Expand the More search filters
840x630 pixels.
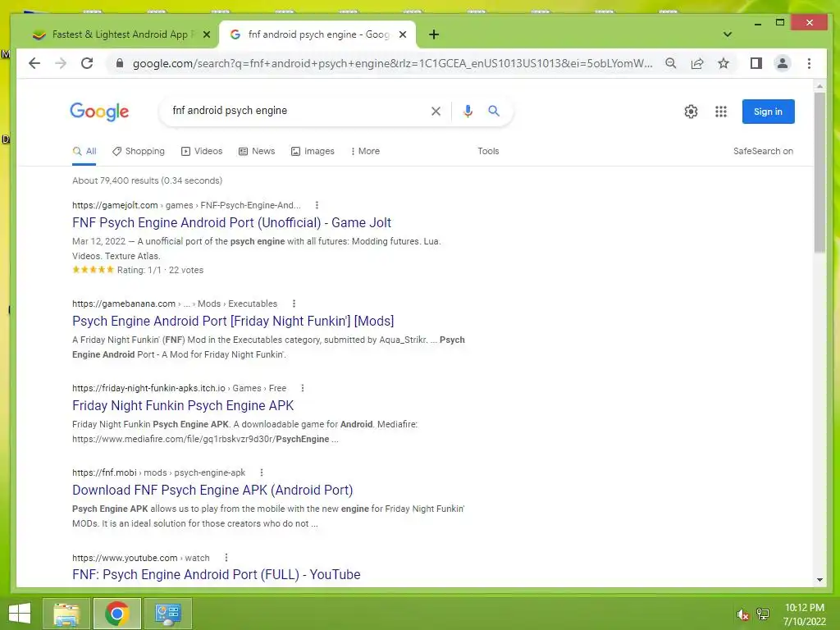pos(365,151)
